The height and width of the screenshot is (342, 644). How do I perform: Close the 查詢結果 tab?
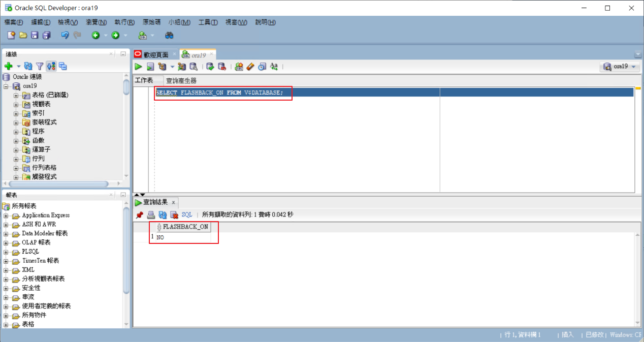tap(173, 202)
